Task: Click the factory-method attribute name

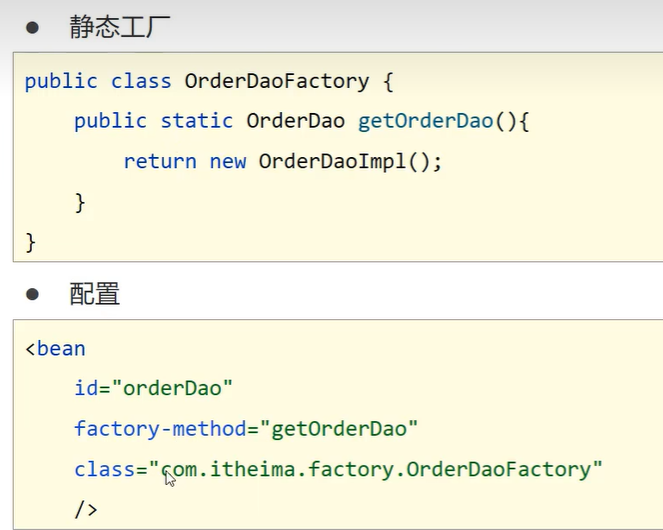Action: point(160,428)
